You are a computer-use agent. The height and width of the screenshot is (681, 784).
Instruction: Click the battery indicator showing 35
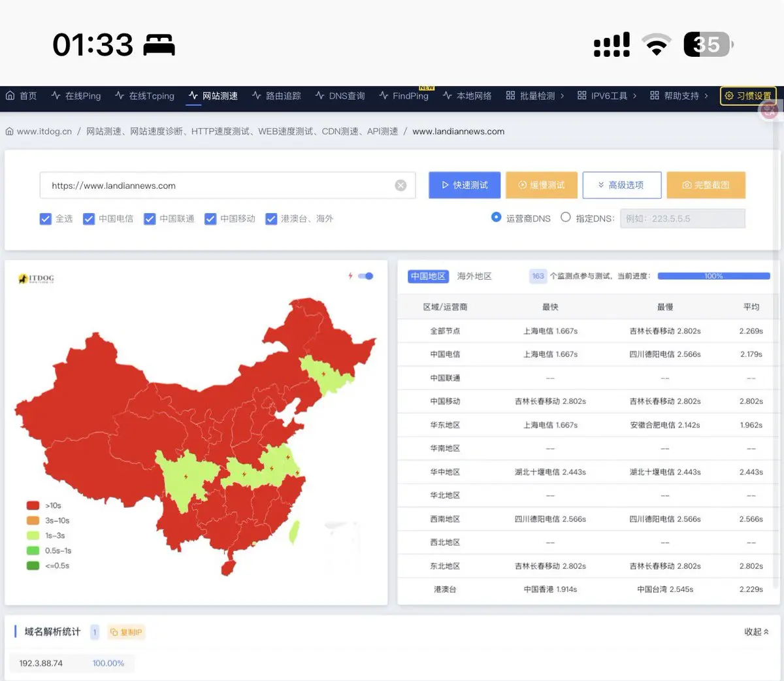[x=709, y=44]
